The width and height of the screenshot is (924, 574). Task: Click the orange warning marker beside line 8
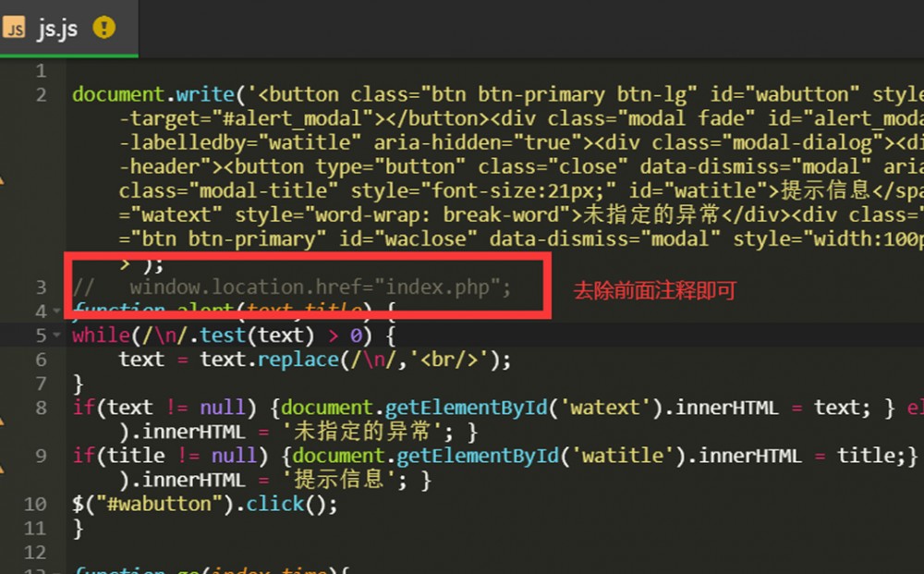(2, 421)
